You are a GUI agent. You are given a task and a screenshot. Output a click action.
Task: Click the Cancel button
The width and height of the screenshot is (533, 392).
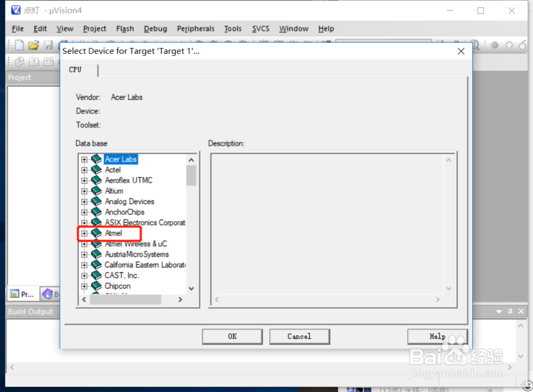[299, 336]
